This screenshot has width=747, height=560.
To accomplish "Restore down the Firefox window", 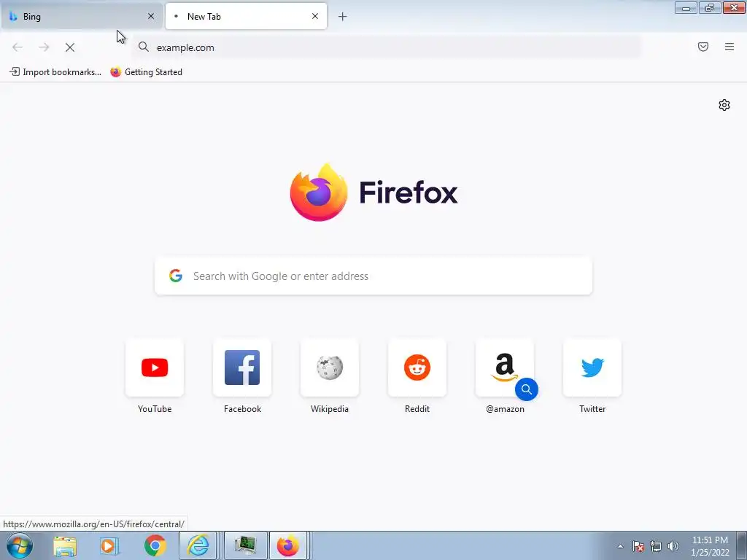I will 710,8.
